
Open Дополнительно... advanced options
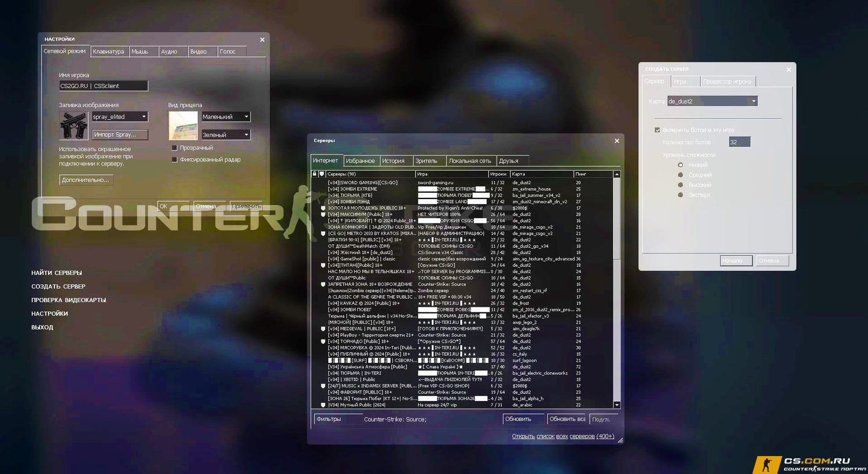click(x=86, y=180)
